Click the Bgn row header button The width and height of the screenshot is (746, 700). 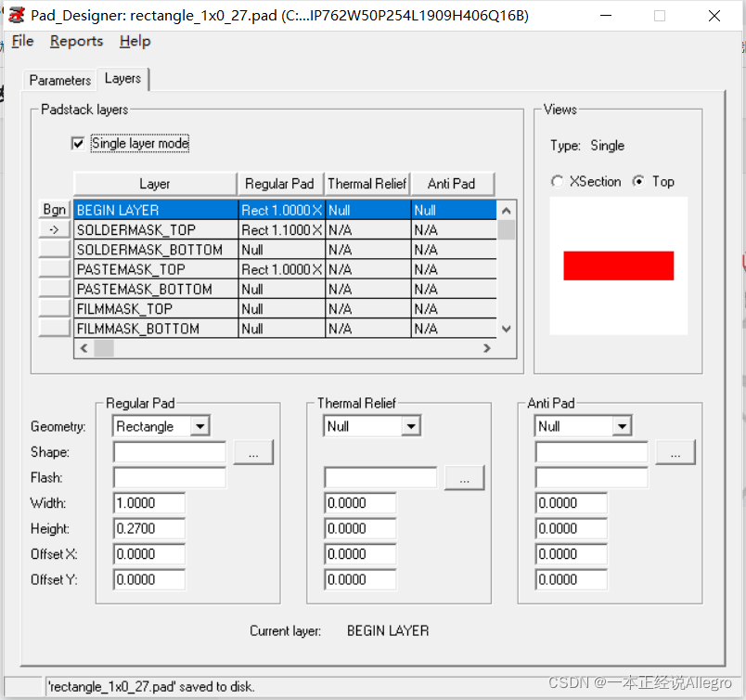(x=54, y=210)
